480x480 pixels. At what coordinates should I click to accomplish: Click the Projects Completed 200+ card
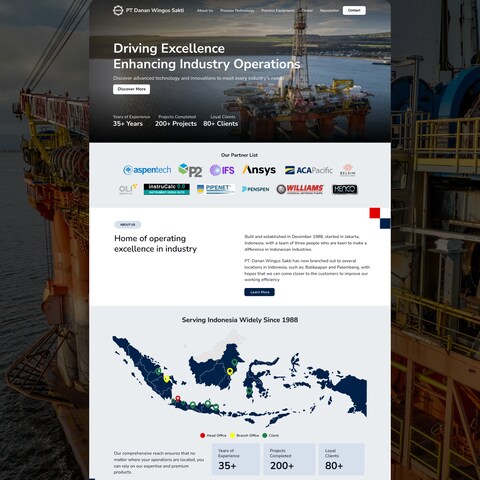289,459
